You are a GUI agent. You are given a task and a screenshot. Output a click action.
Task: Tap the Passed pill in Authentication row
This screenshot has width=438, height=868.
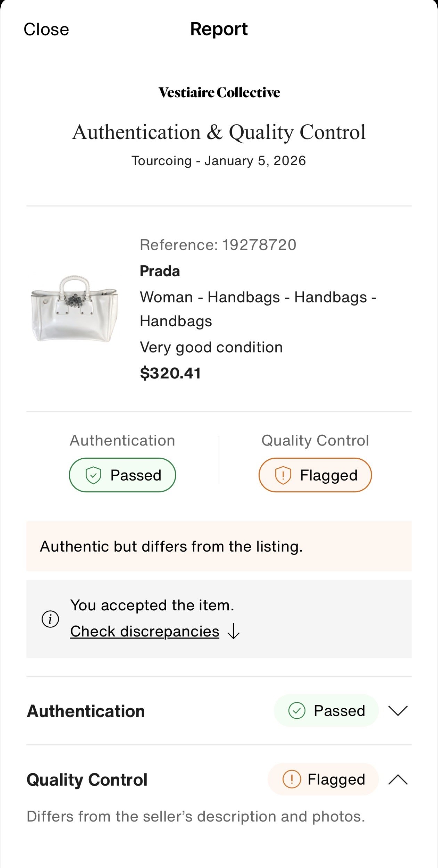coord(326,710)
